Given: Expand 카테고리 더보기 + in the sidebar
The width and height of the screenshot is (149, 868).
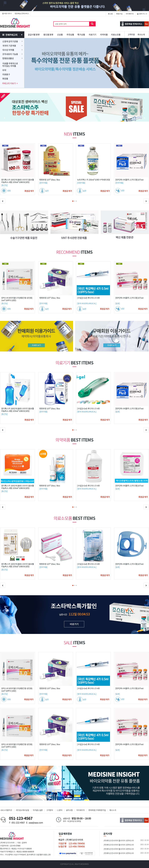Looking at the screenshot, I should (x=10, y=83).
